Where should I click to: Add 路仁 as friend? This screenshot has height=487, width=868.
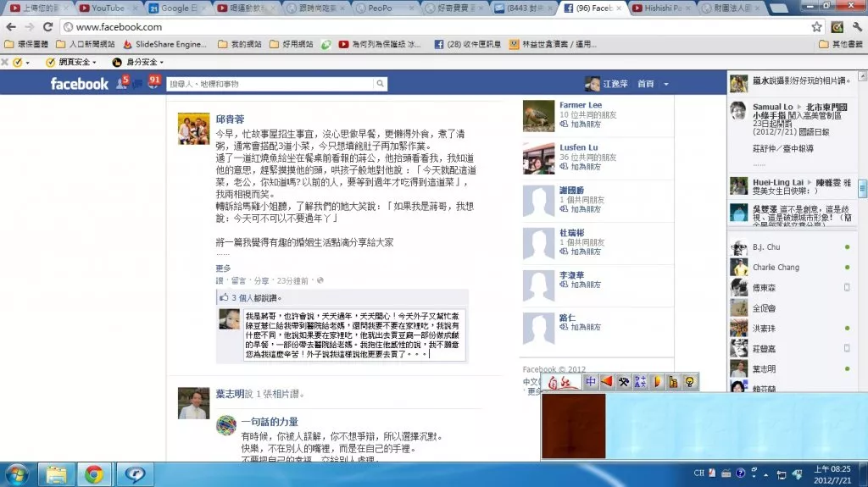(x=581, y=327)
